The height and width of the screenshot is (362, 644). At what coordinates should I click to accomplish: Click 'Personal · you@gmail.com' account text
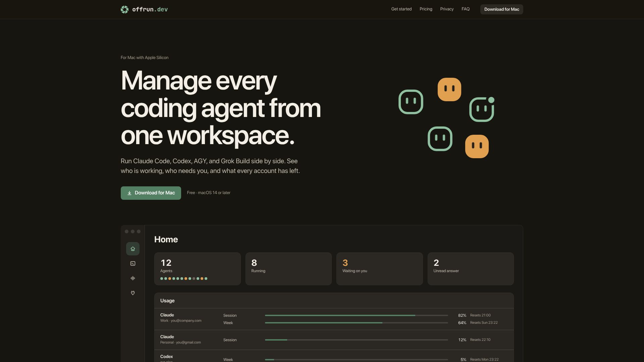click(180, 343)
